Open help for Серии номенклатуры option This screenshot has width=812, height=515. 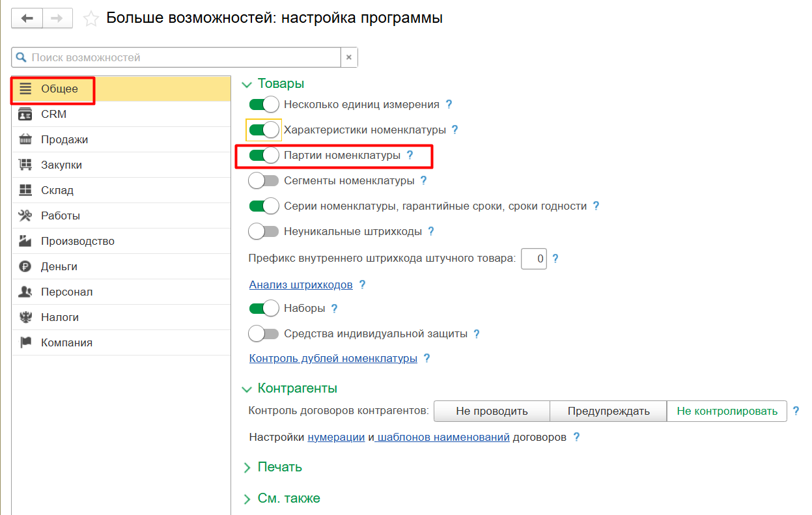[596, 206]
